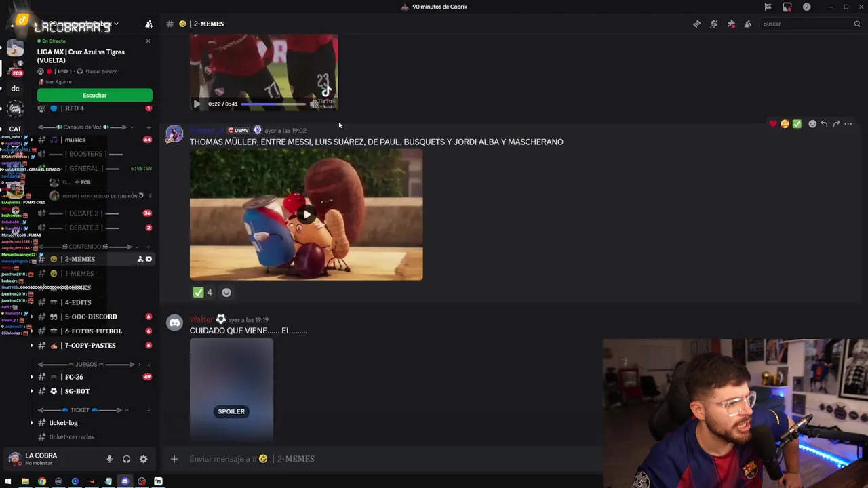Open 2-MEMES channel settings gear
Viewport: 868px width, 488px height.
(x=149, y=259)
